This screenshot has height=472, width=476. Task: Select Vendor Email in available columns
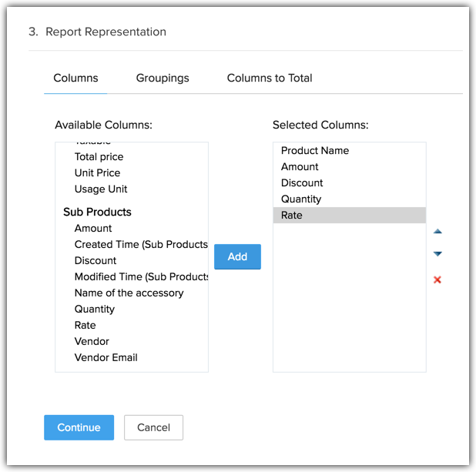click(x=106, y=357)
